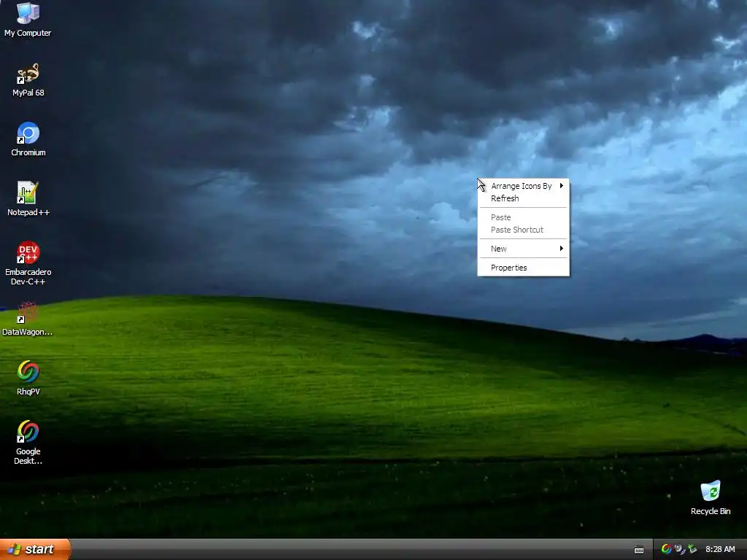This screenshot has width=747, height=560.
Task: Choose Refresh from the context menu
Action: pyautogui.click(x=523, y=198)
